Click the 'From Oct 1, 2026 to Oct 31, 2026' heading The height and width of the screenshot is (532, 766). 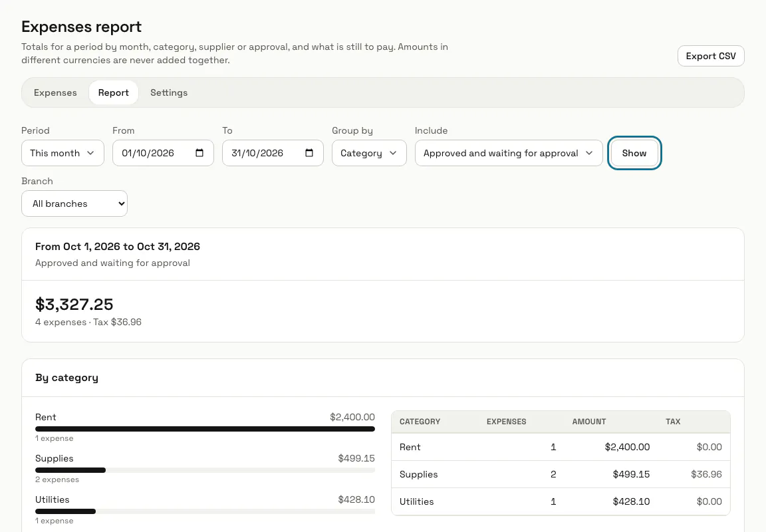(x=117, y=246)
